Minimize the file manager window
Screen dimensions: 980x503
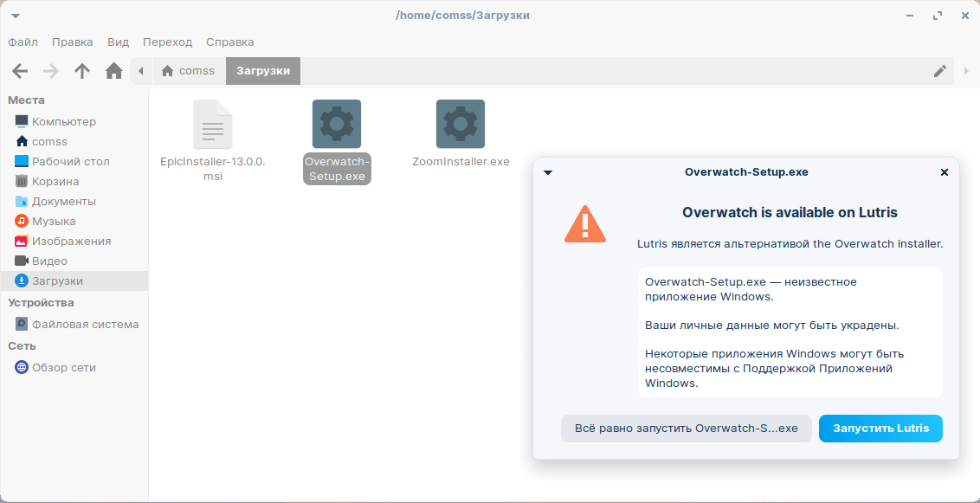click(x=909, y=16)
